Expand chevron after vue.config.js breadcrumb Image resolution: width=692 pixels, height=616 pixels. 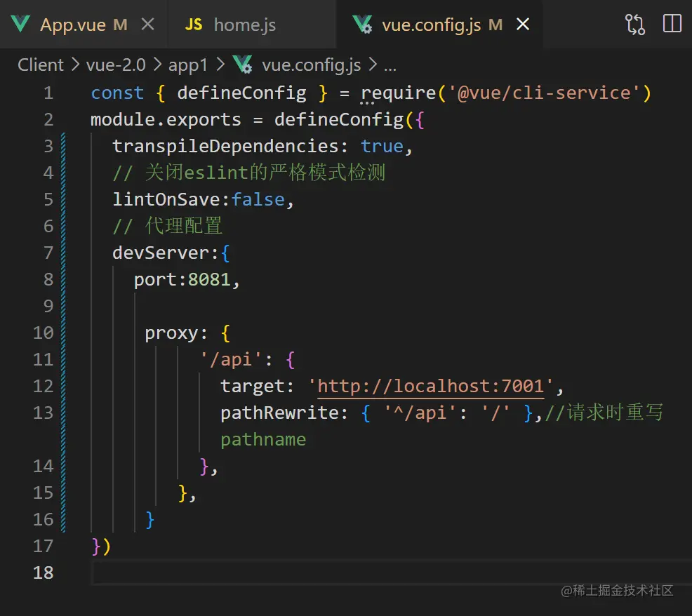[373, 65]
